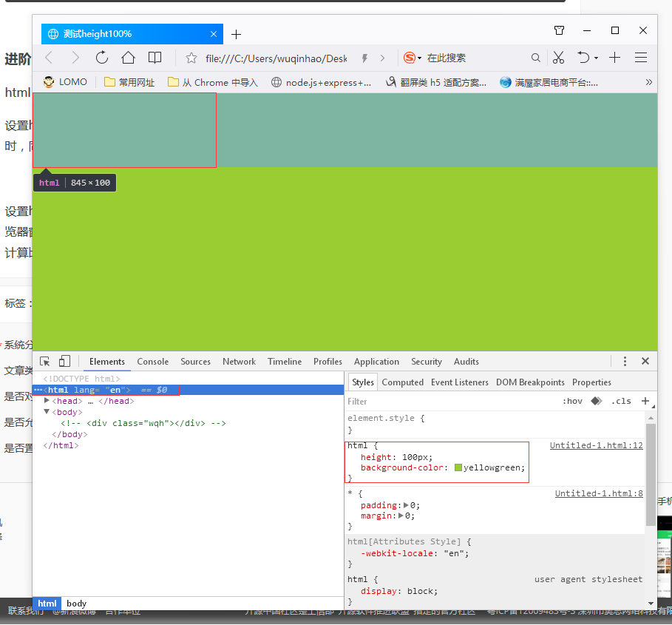Expand the padding shorthand property
The width and height of the screenshot is (672, 625).
tap(406, 505)
